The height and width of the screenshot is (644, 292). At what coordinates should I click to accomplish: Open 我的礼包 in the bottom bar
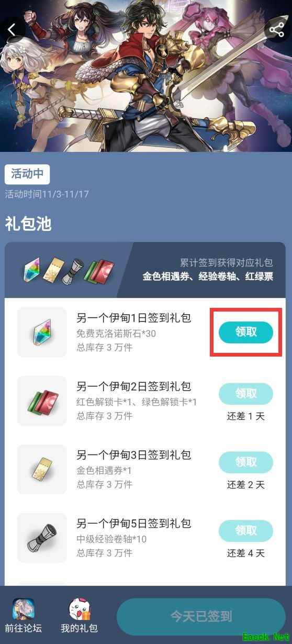point(80,628)
